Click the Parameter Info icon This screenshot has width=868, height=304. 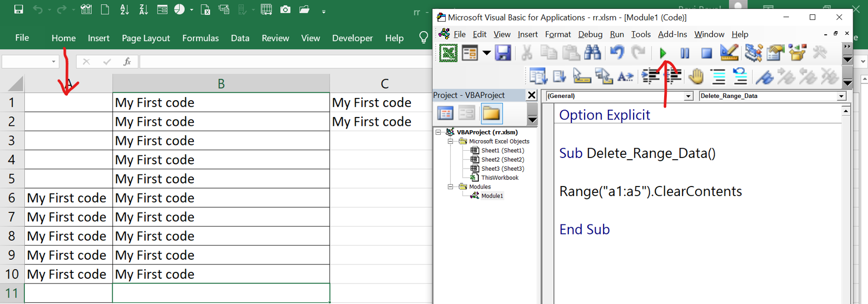[x=604, y=76]
